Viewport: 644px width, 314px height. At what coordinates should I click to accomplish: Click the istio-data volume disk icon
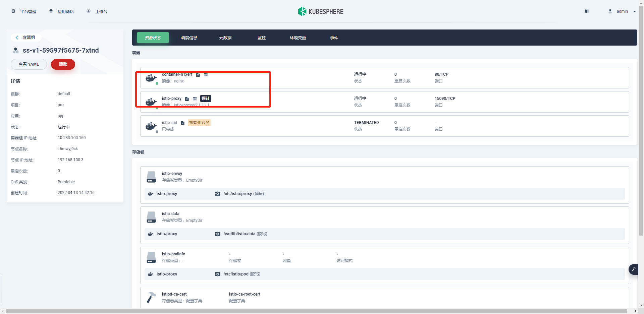[151, 217]
